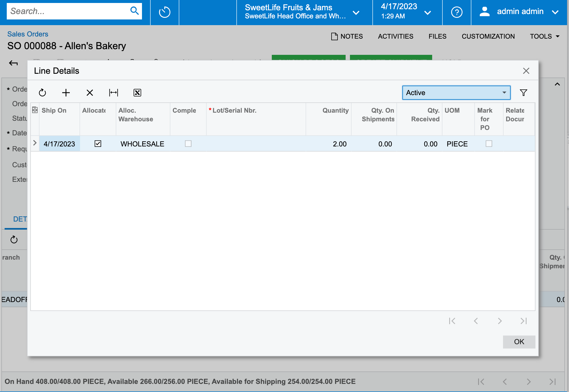Go to previous page of background details grid
Screen dimensions: 569x392
click(x=505, y=382)
